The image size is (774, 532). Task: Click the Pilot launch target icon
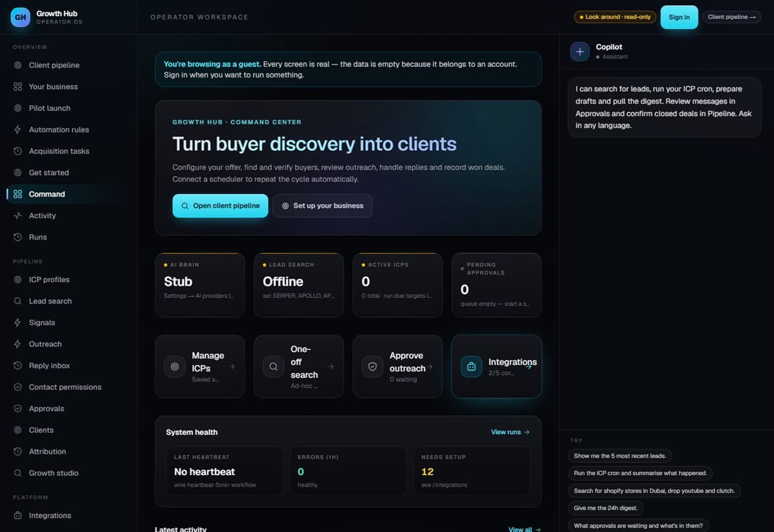tap(18, 108)
